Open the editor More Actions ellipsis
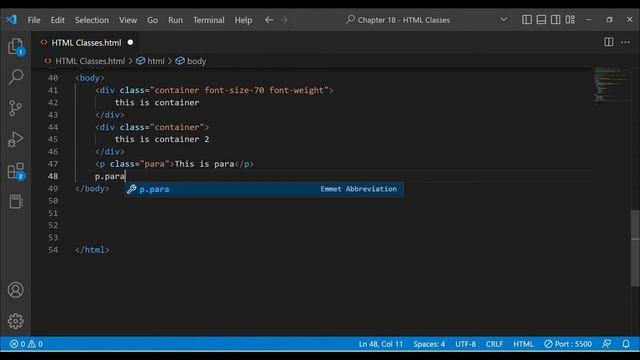The height and width of the screenshot is (360, 640). click(625, 42)
